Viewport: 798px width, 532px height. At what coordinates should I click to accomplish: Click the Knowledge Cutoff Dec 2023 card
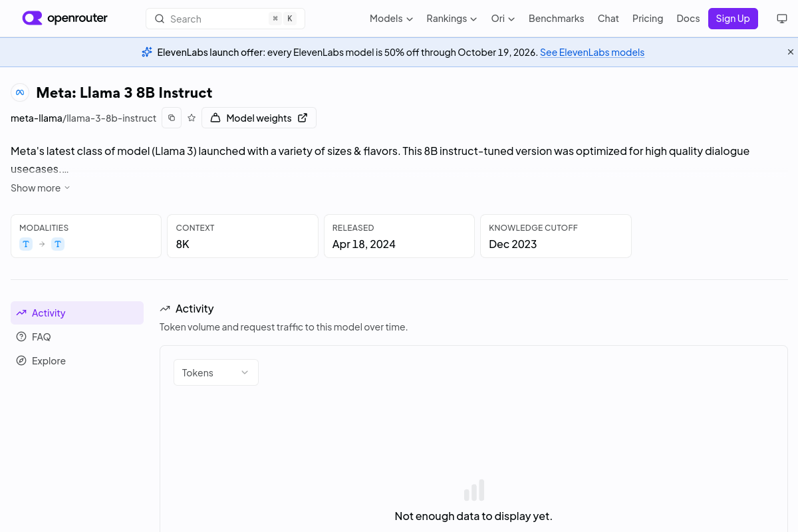click(x=556, y=236)
